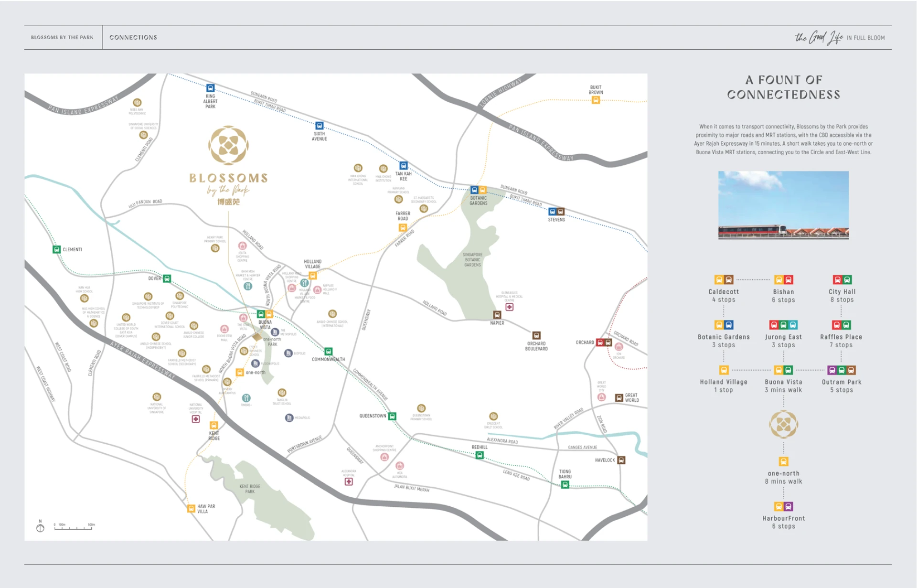Click the Blossoms by the Park gold logo
The image size is (917, 588).
click(228, 146)
